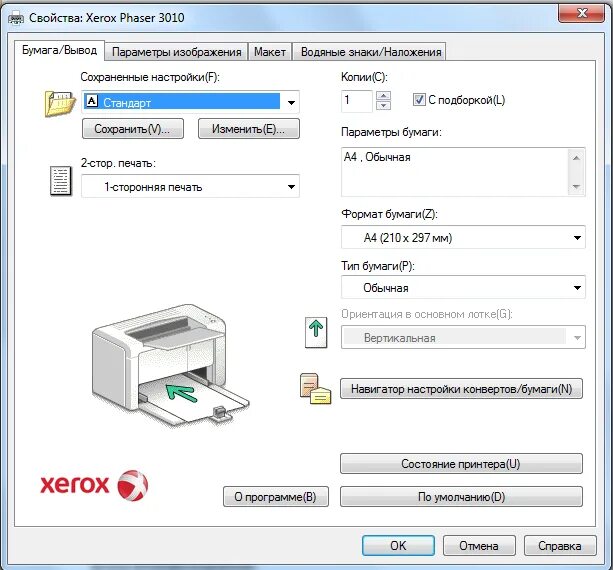Viewport: 613px width, 570px height.
Task: Click the Xerox logo
Action: pos(94,485)
